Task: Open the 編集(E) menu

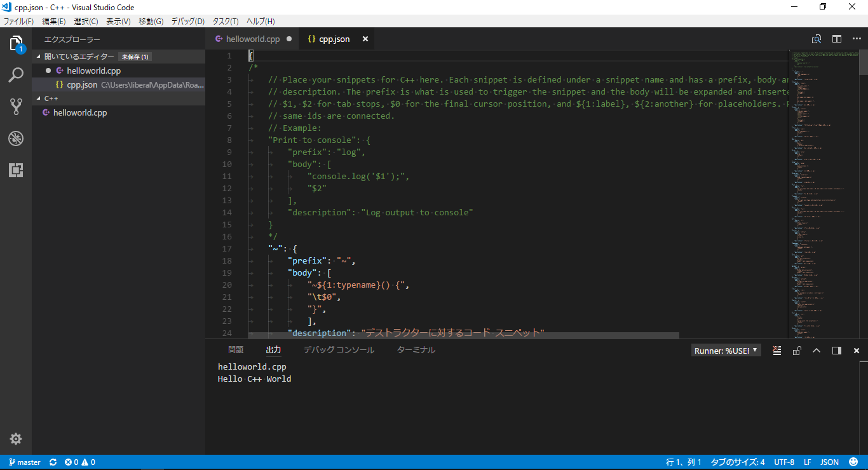Action: 54,21
